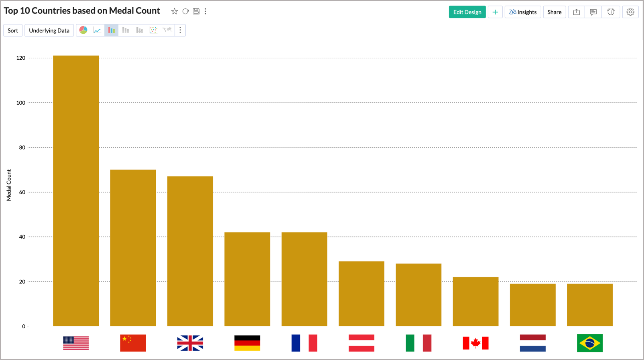Click the Italy flag icon
644x360 pixels.
418,343
